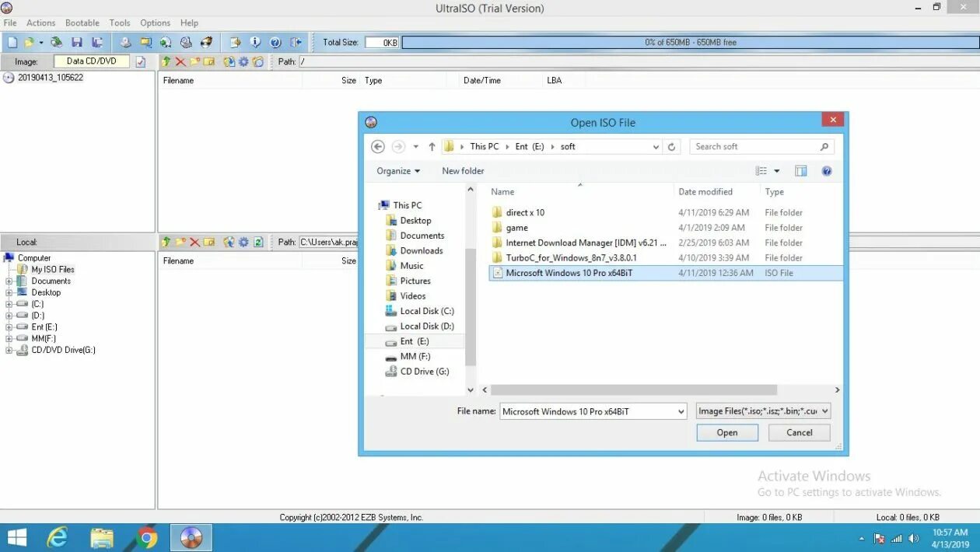The width and height of the screenshot is (980, 552).
Task: Click the Search soft input field
Action: coord(762,146)
